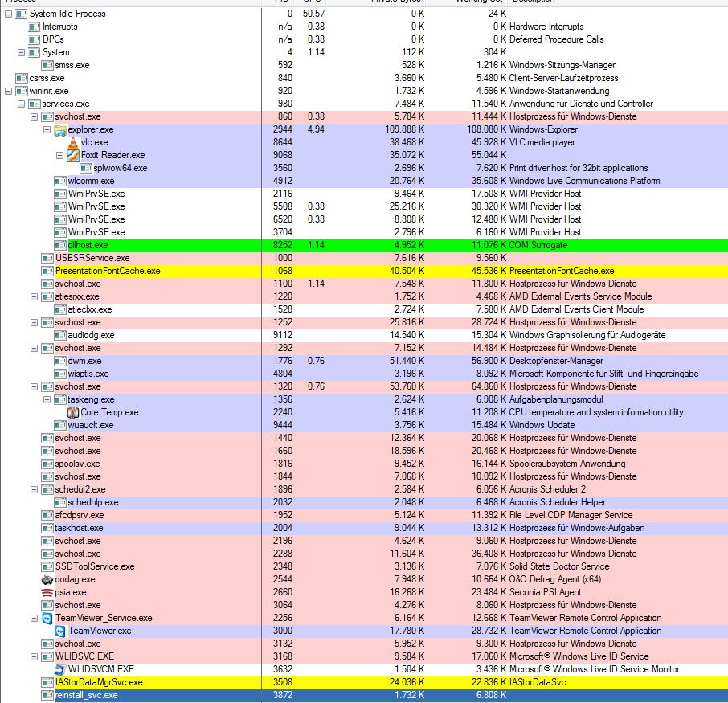Collapse the System process node
This screenshot has width=728, height=703.
[21, 52]
